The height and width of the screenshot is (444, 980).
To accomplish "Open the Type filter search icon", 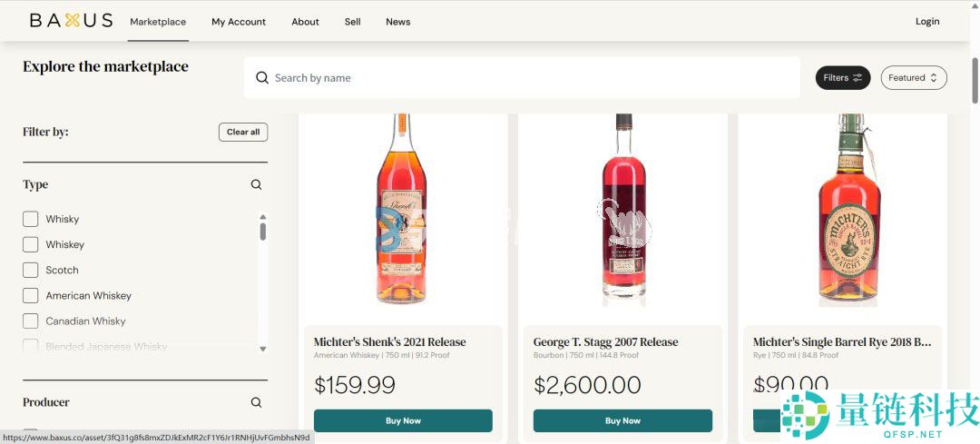I will (x=256, y=184).
